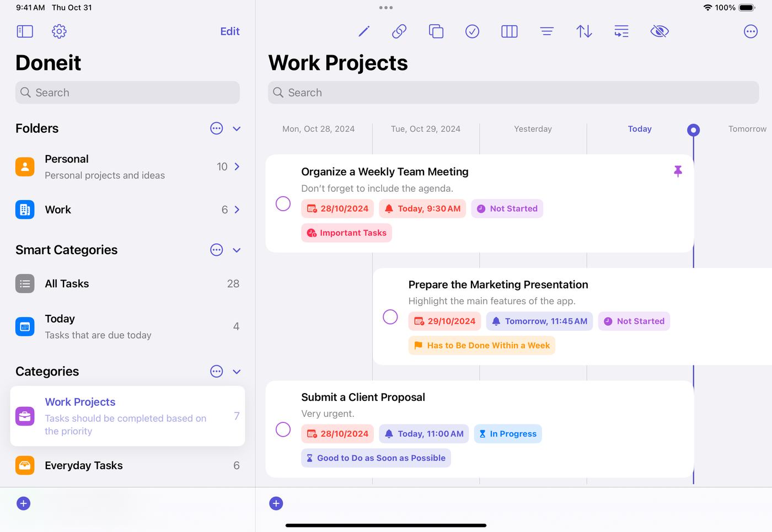Screen dimensions: 772x532
Task: Click the grouping indent icon in toolbar
Action: pos(621,31)
